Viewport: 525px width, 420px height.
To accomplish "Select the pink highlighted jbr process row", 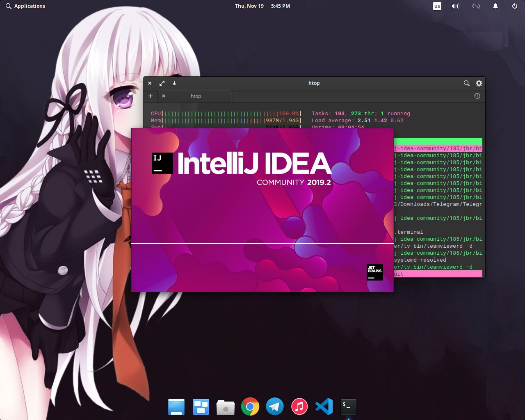I will 438,148.
